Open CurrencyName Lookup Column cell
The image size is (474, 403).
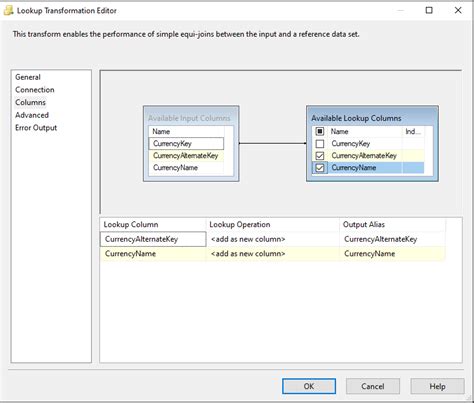point(153,254)
